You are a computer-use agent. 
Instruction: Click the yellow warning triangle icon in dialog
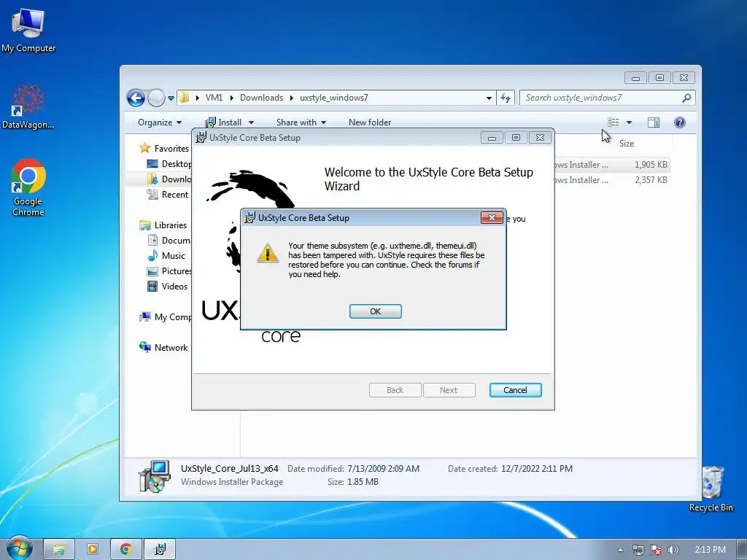coord(268,253)
